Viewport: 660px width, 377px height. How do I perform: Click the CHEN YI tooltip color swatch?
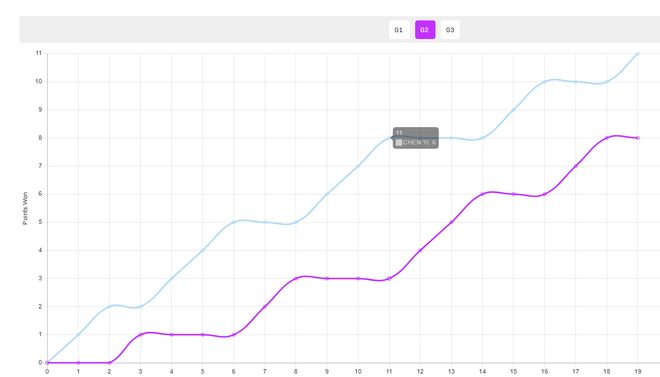(x=399, y=143)
